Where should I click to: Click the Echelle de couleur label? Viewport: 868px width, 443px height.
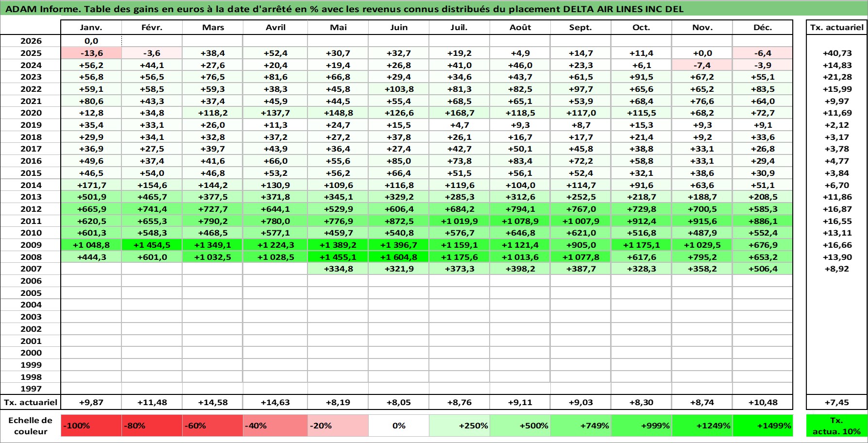click(31, 426)
